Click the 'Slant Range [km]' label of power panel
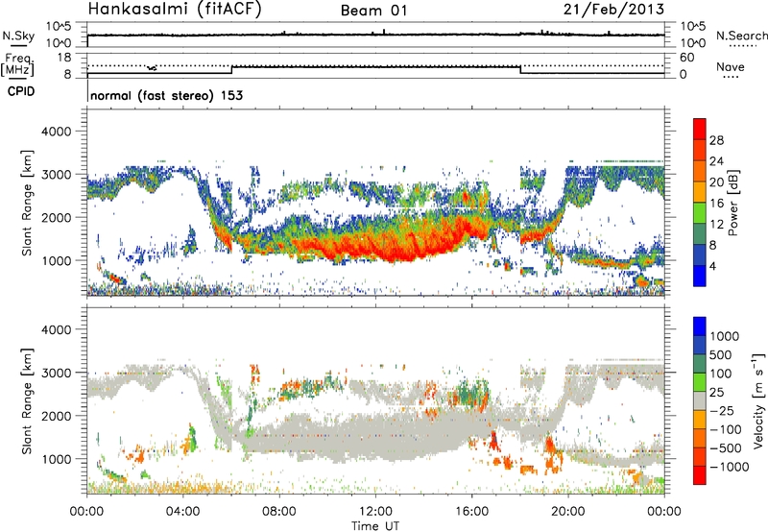The width and height of the screenshot is (768, 532). (x=27, y=203)
